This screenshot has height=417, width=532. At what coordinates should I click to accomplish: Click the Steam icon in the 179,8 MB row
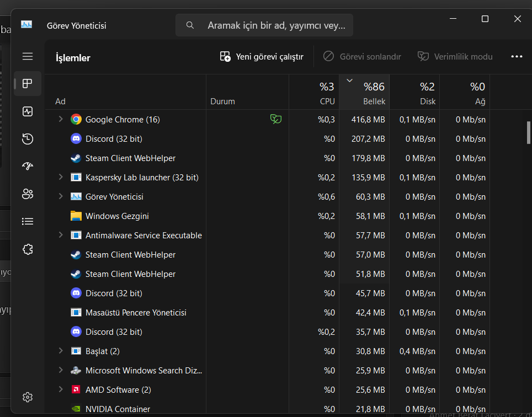76,158
